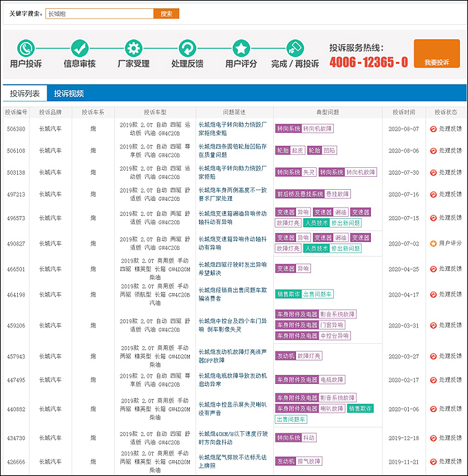Open complaint 长城炮电子转向助力烧毁厂家拒赔
Image resolution: width=468 pixels, height=476 pixels.
233,173
